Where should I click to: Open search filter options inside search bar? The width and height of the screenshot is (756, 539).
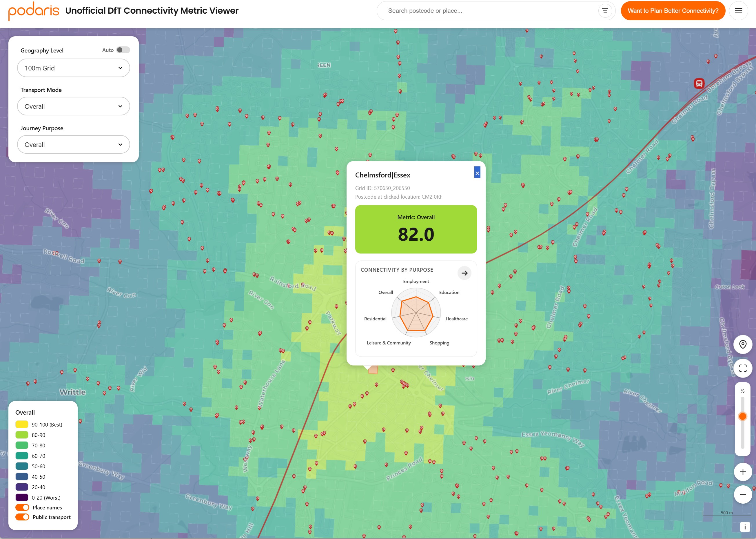pos(605,10)
